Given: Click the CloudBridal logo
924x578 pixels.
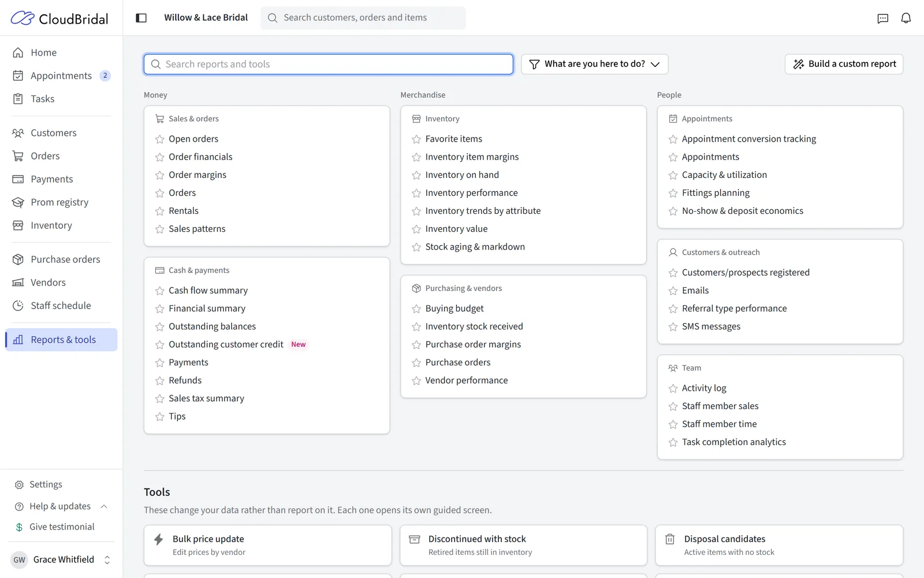Looking at the screenshot, I should (59, 18).
